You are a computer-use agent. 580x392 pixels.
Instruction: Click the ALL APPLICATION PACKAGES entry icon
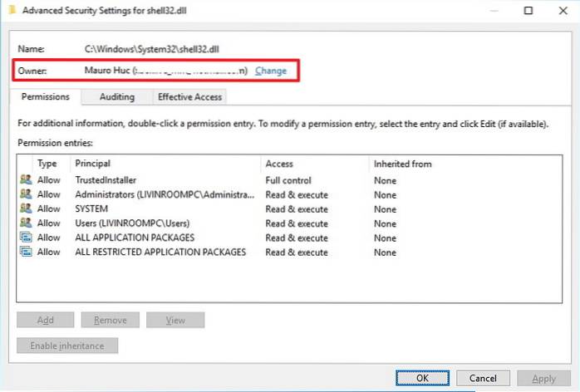[x=26, y=238]
